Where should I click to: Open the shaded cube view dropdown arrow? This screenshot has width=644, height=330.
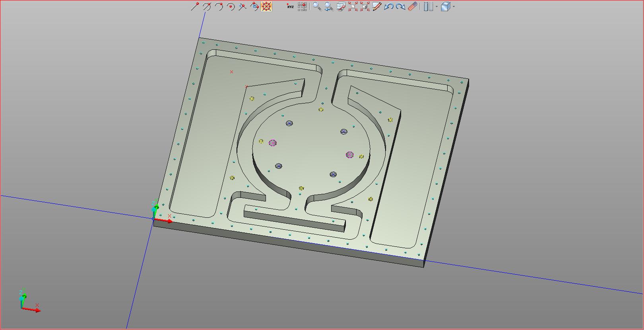point(454,6)
